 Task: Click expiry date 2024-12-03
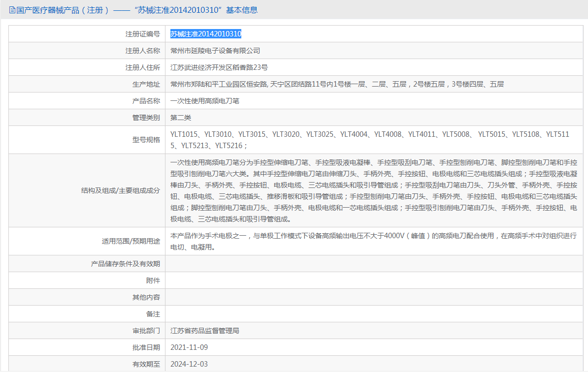pyautogui.click(x=189, y=364)
